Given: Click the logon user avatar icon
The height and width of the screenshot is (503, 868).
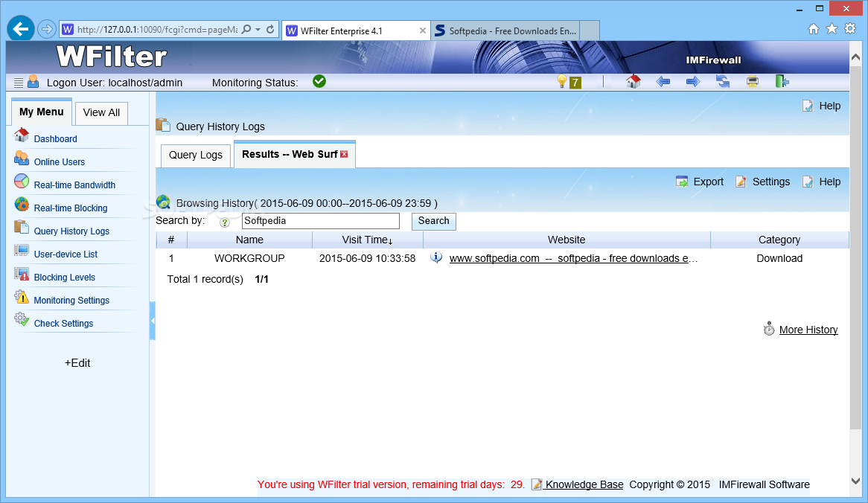Looking at the screenshot, I should (x=33, y=82).
